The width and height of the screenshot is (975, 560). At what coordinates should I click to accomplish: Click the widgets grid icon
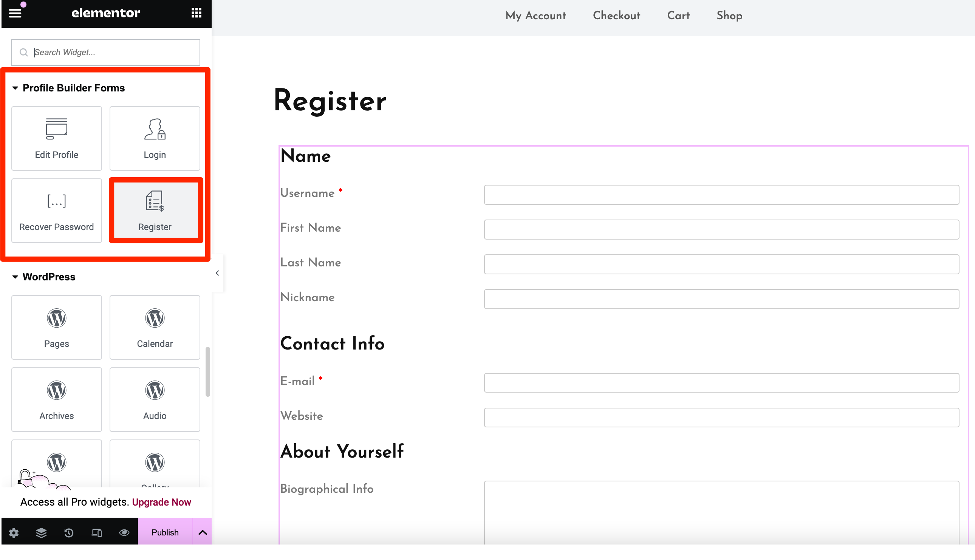click(x=197, y=13)
